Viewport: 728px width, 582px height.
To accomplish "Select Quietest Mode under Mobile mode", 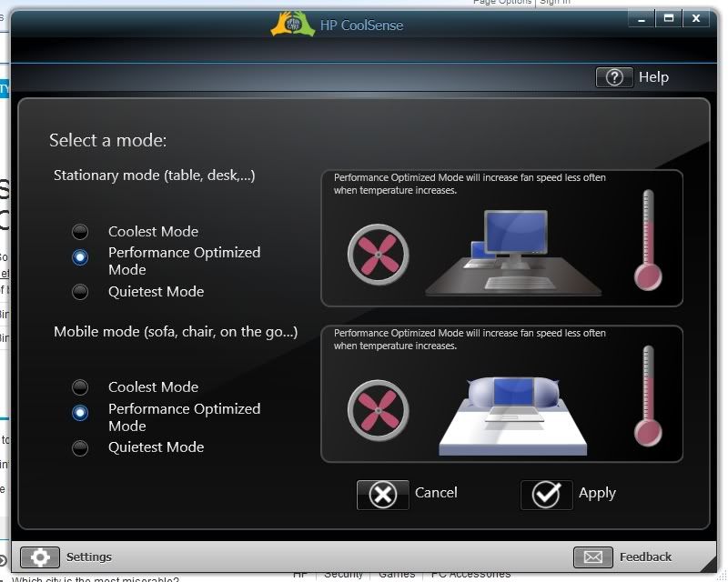I will click(80, 447).
